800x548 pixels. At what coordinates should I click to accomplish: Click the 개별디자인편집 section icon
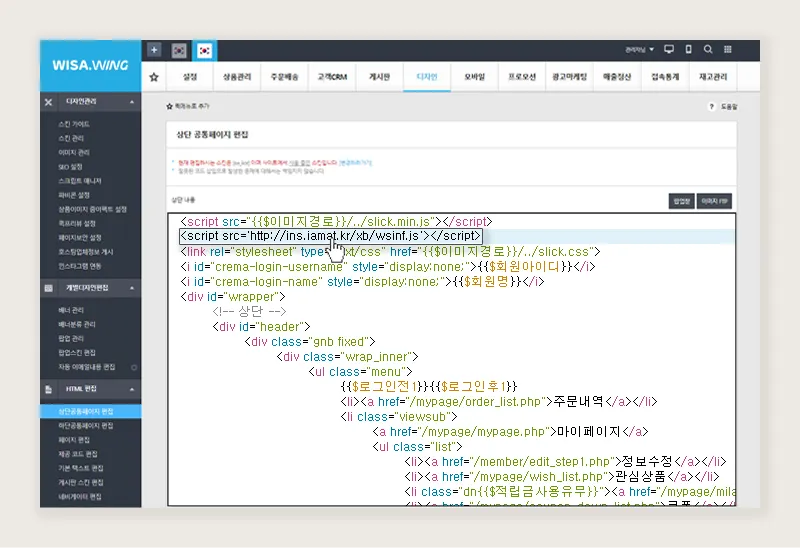(48, 288)
